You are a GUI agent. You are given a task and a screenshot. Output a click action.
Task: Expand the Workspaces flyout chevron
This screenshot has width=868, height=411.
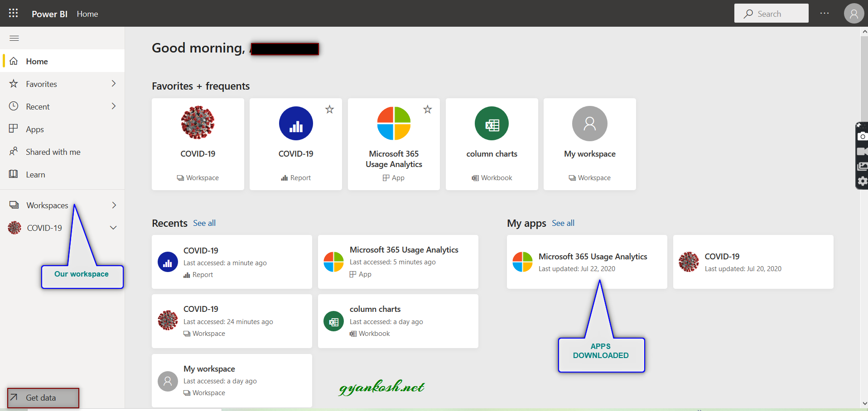point(114,205)
